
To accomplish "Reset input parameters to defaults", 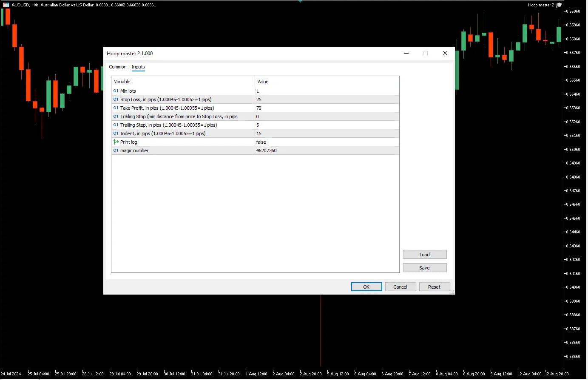I will click(x=434, y=287).
